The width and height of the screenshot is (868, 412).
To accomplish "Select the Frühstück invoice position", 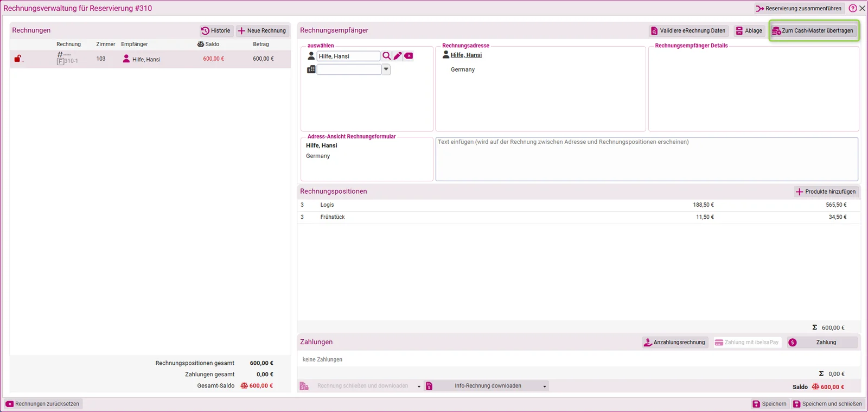I will click(579, 217).
